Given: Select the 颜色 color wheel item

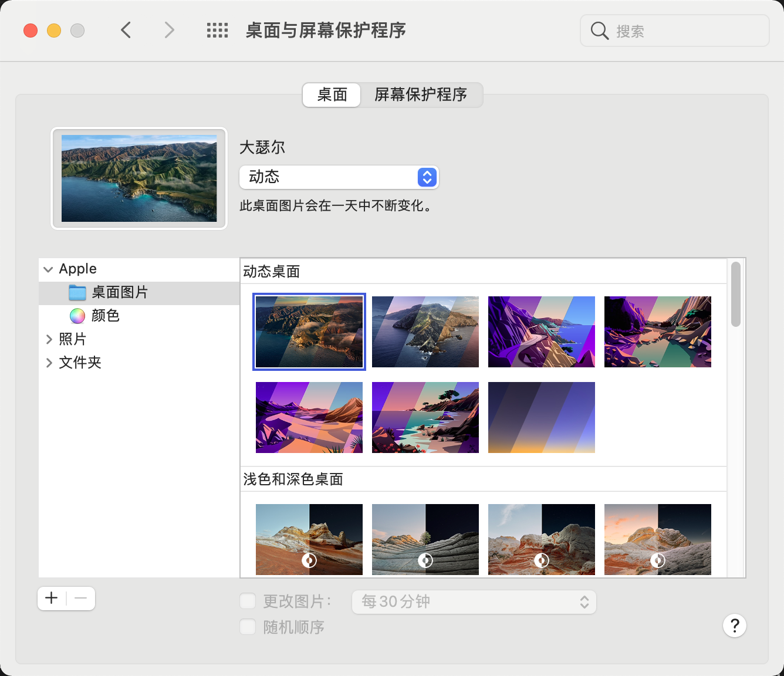Looking at the screenshot, I should [105, 316].
